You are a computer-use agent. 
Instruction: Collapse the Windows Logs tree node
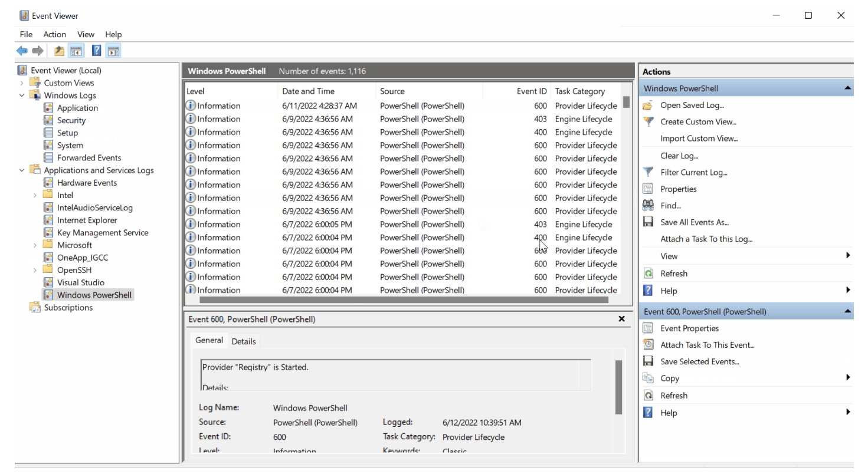tap(22, 96)
